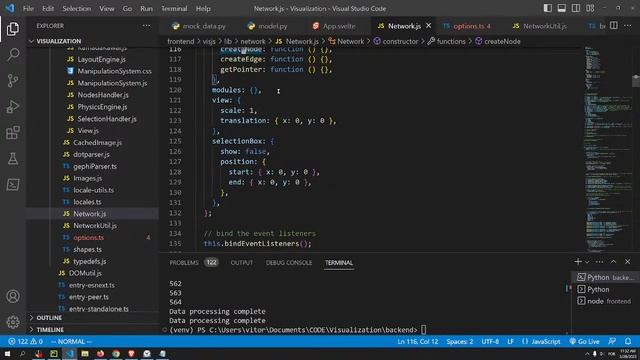Click Go Live in status bar
The height and width of the screenshot is (360, 640).
(x=584, y=341)
